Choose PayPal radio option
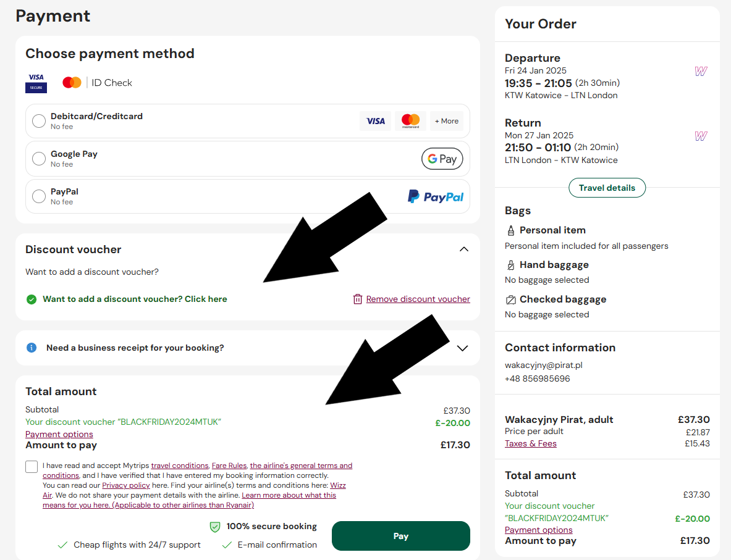The width and height of the screenshot is (731, 560). point(39,196)
